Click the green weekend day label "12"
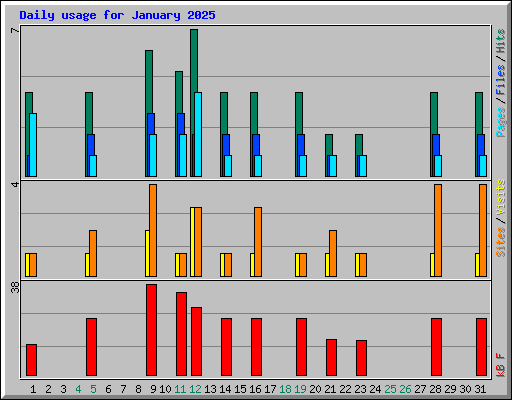This screenshot has height=400, width=512. pos(195,389)
